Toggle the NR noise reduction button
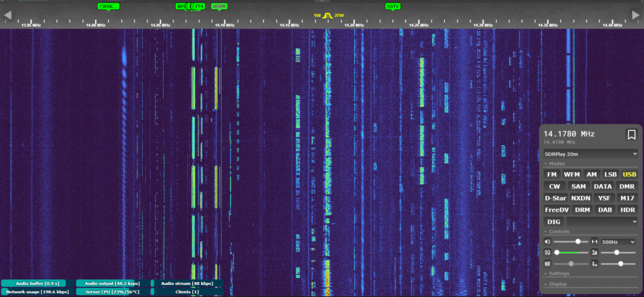 [x=547, y=264]
